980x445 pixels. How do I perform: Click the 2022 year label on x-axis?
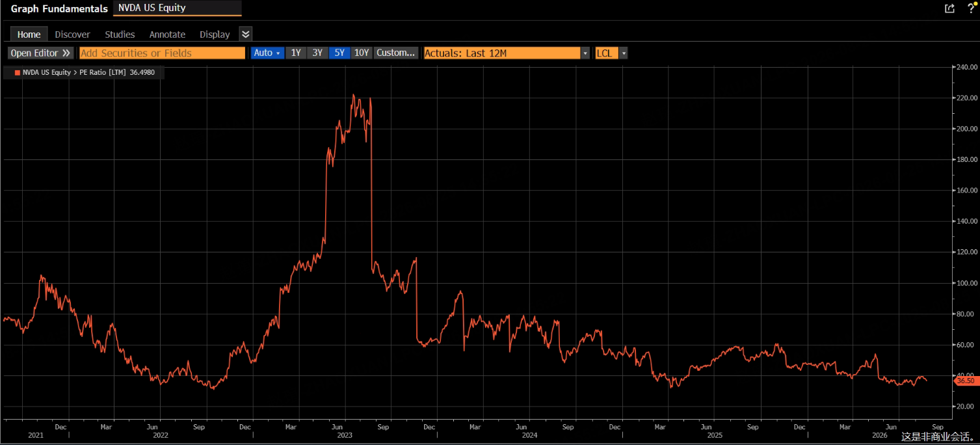[x=160, y=435]
